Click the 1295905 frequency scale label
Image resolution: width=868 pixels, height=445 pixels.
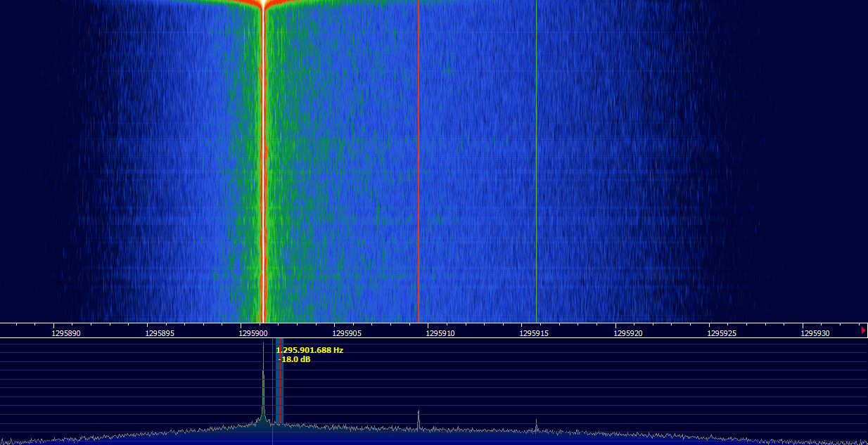coord(347,333)
